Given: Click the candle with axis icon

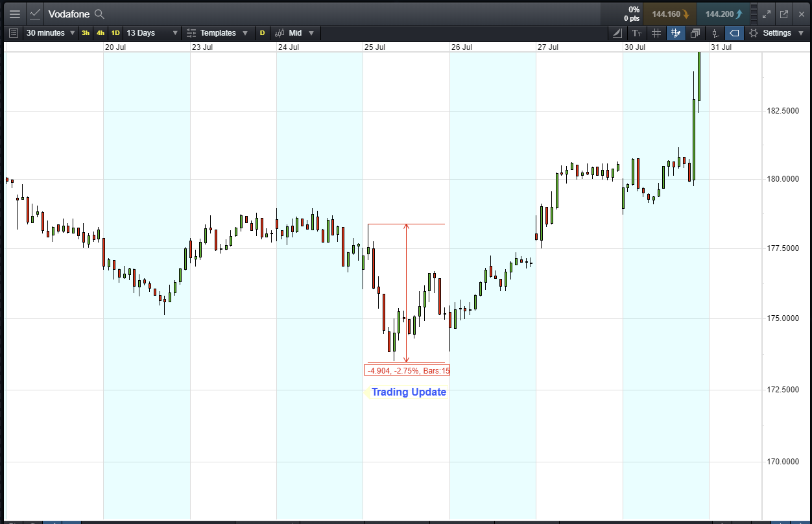Looking at the screenshot, I should tap(715, 33).
